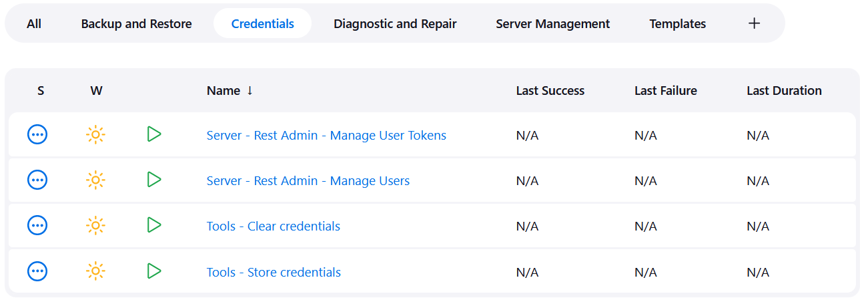Switch to the All tab
The image size is (868, 302).
[x=34, y=24]
